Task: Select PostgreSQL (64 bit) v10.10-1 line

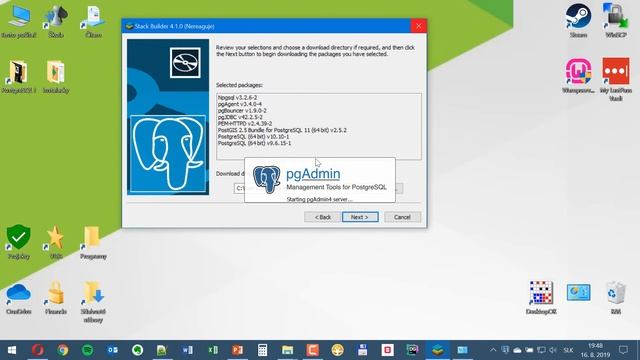Action: pyautogui.click(x=253, y=137)
